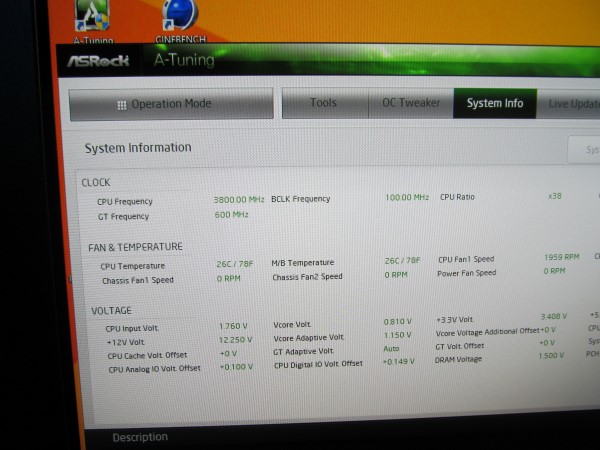600x450 pixels.
Task: Click the 1.500 V DRAM voltage value
Action: (551, 355)
